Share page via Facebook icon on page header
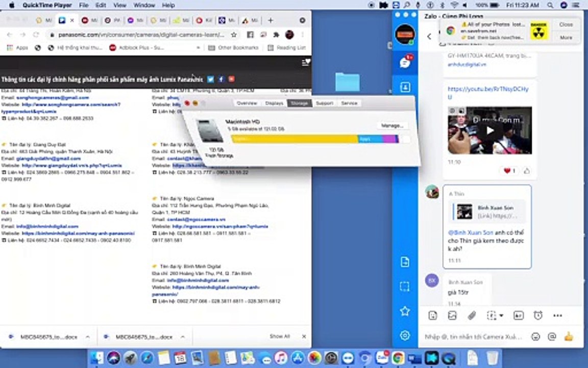588x368 pixels. tap(221, 79)
